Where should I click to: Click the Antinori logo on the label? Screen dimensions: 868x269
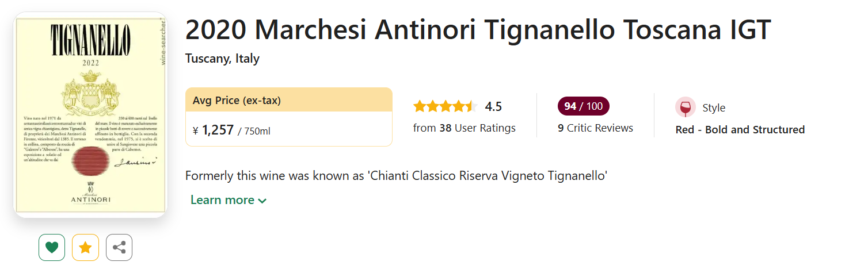pyautogui.click(x=90, y=194)
